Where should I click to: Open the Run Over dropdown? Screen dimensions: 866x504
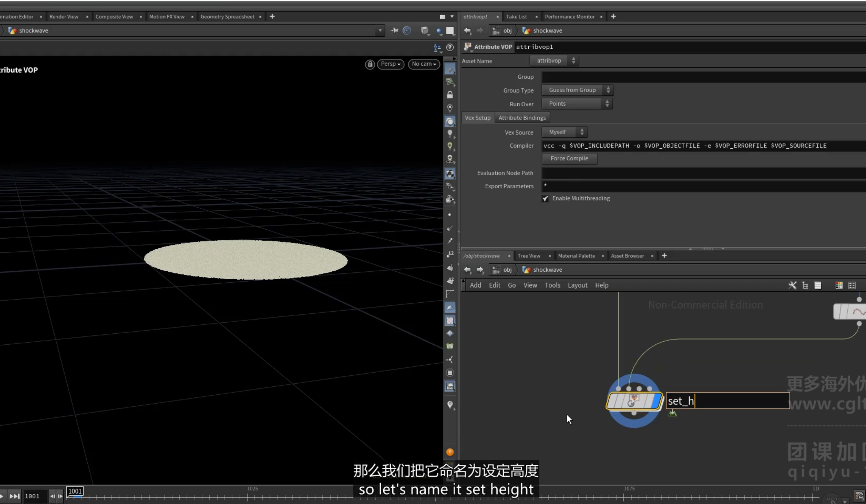pos(577,104)
